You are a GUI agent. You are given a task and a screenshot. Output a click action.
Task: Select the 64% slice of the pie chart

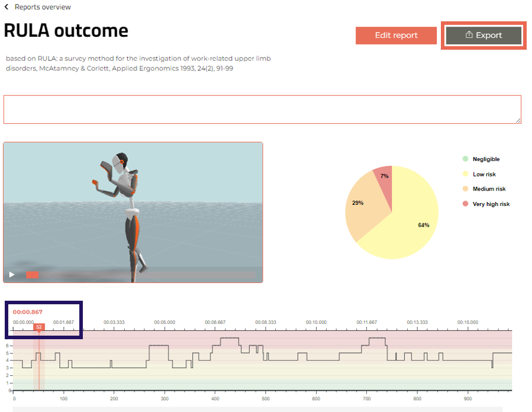[408, 225]
